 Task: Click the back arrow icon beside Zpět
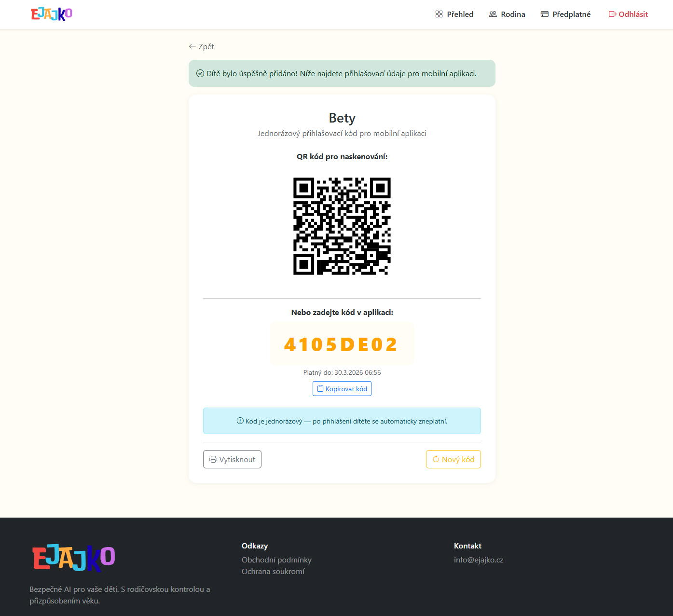192,46
